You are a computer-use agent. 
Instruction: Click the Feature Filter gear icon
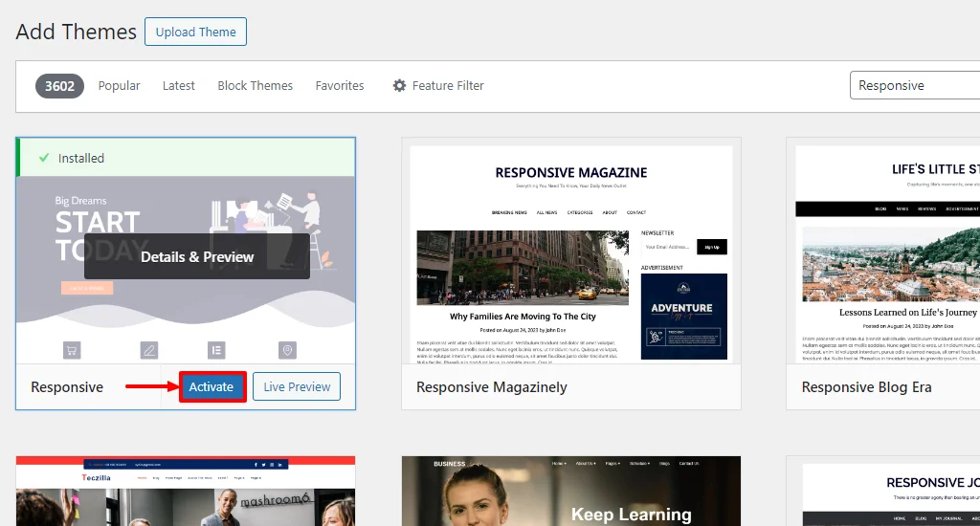point(399,85)
